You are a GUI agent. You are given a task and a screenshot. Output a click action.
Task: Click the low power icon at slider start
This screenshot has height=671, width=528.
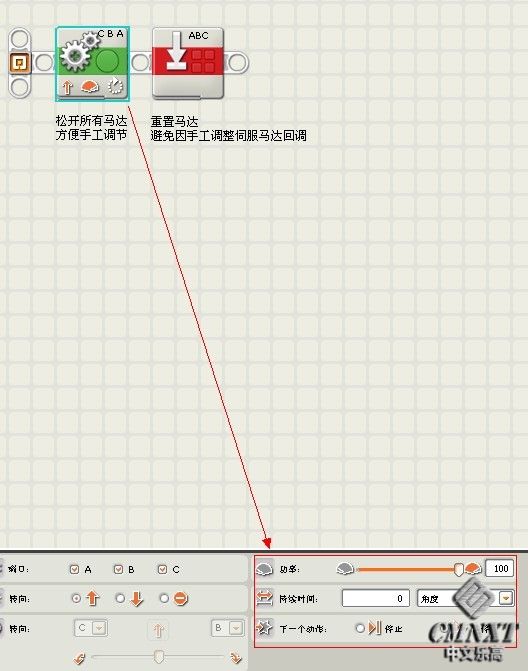tap(345, 569)
